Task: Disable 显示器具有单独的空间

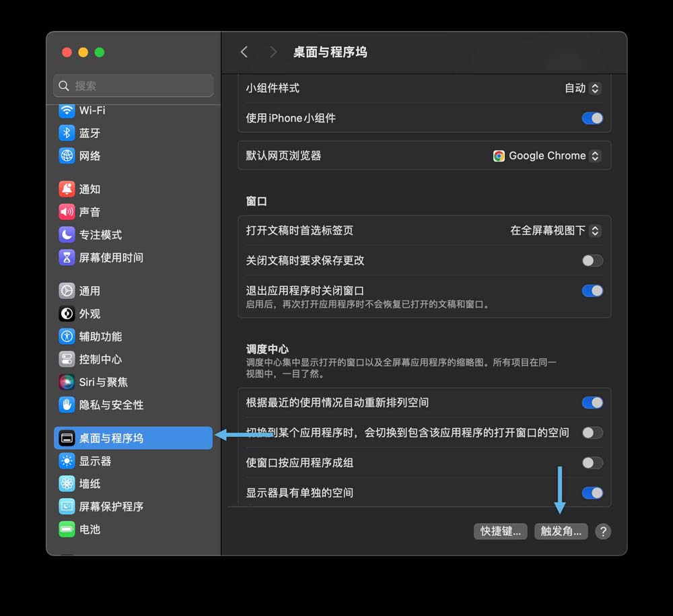Action: point(592,492)
